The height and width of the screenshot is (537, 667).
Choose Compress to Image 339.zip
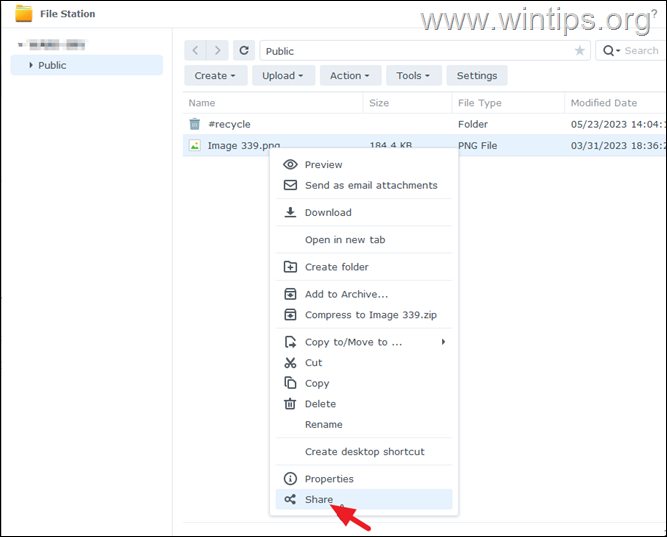(364, 315)
